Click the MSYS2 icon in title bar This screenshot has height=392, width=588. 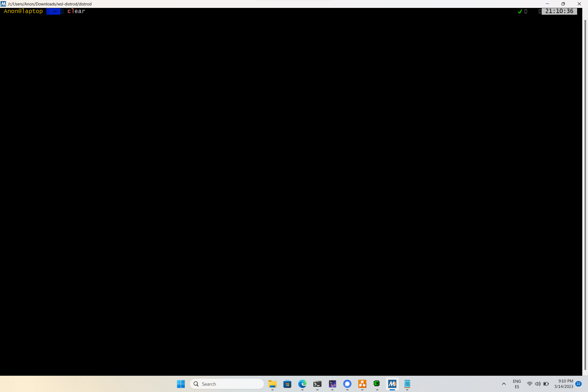point(3,4)
